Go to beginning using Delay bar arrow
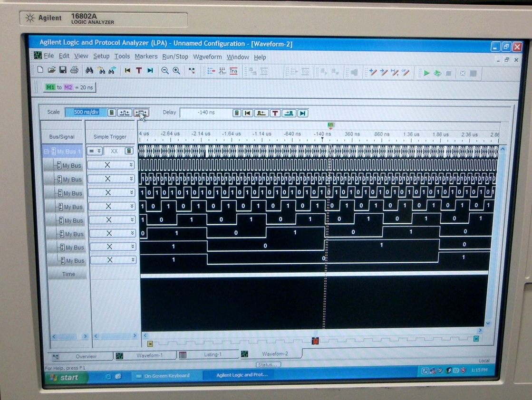This screenshot has width=532, height=400. click(x=247, y=113)
